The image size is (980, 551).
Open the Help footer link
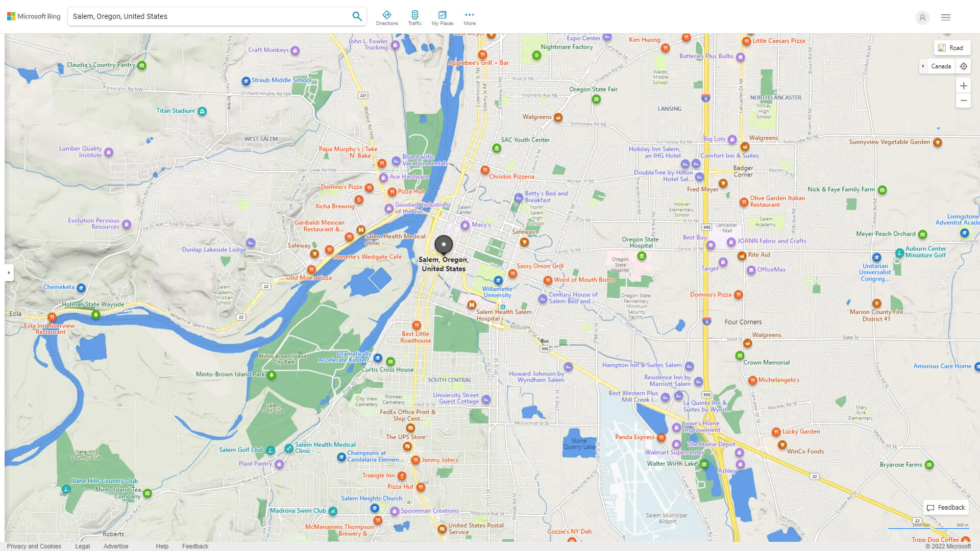161,546
